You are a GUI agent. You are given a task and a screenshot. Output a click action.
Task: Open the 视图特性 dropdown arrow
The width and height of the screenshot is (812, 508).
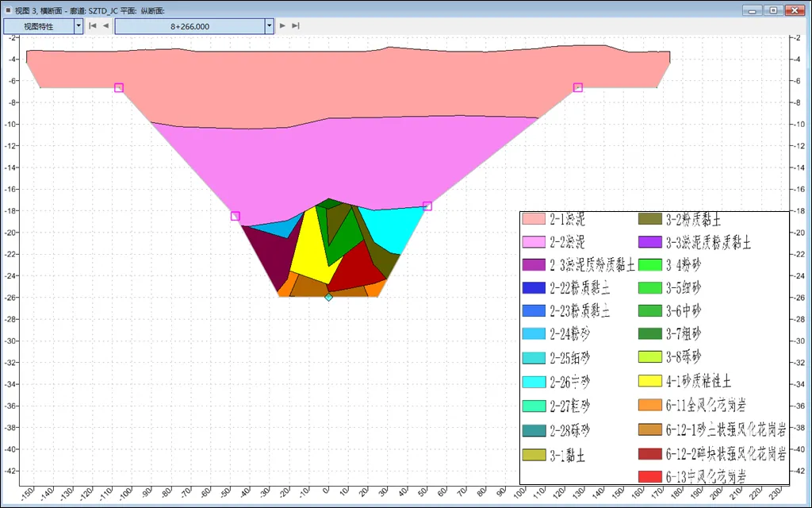(x=79, y=26)
